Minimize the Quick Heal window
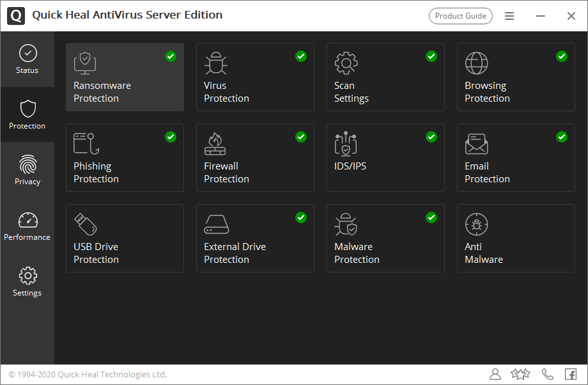This screenshot has width=588, height=385. (x=540, y=16)
